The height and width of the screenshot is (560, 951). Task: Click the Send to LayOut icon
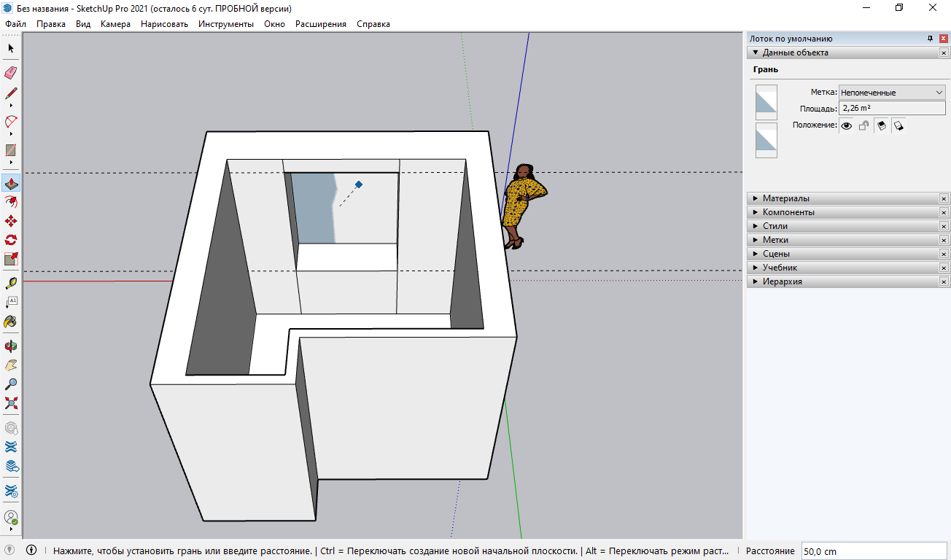tap(11, 465)
